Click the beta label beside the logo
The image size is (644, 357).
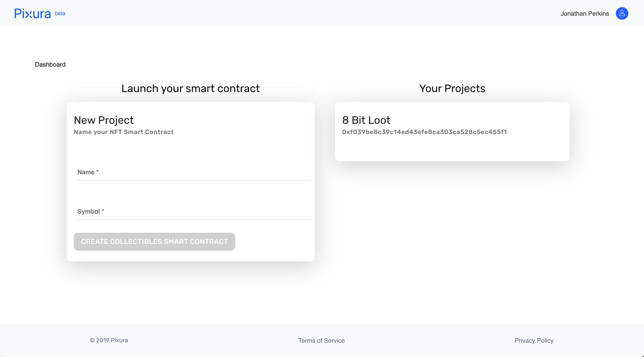(60, 13)
